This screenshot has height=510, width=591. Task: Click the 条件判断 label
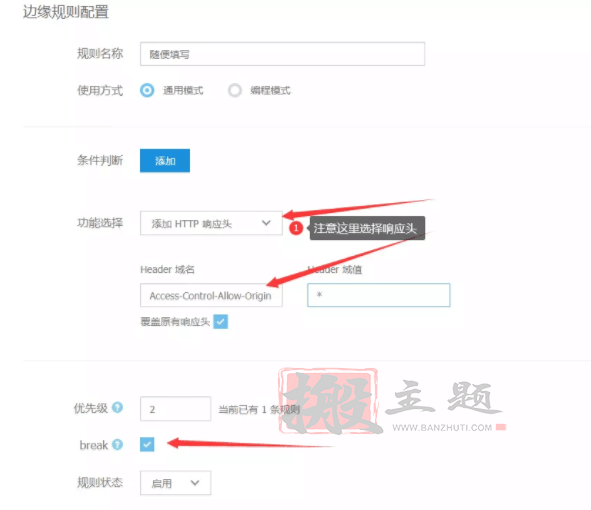tap(100, 160)
